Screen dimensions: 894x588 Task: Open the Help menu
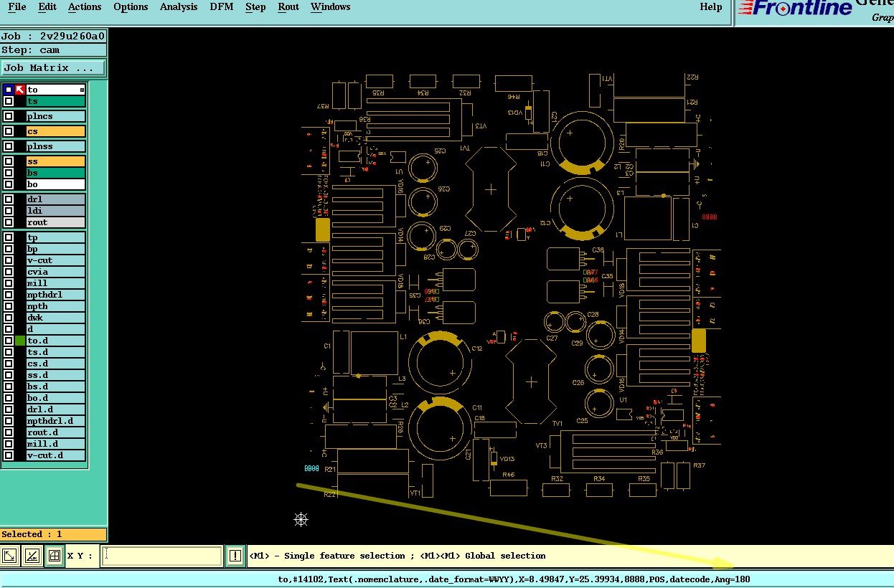[x=711, y=7]
